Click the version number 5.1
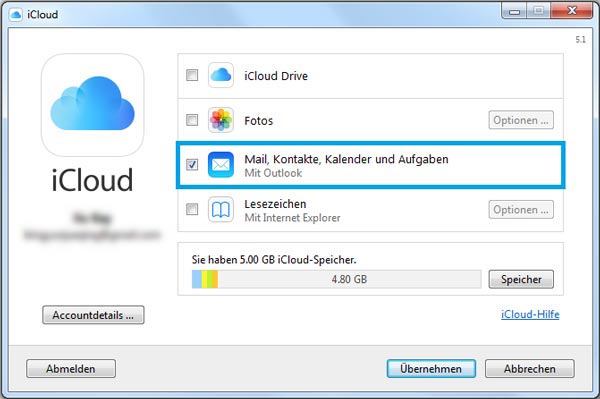 pyautogui.click(x=580, y=39)
